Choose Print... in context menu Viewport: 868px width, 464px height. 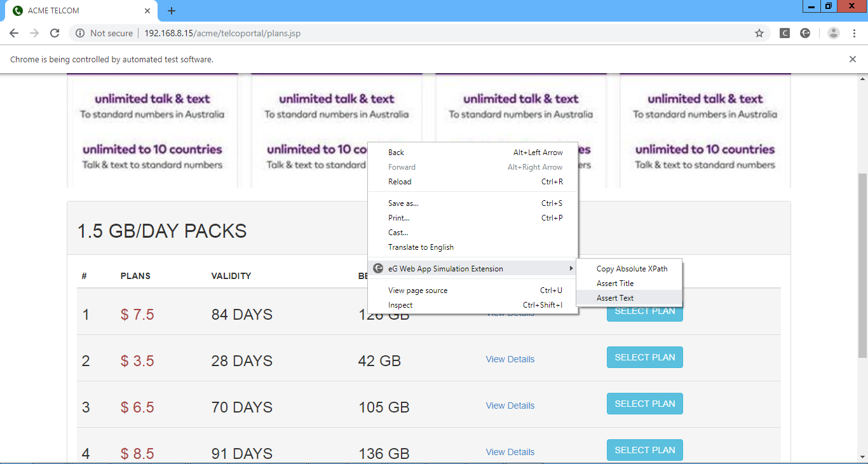pos(473,218)
